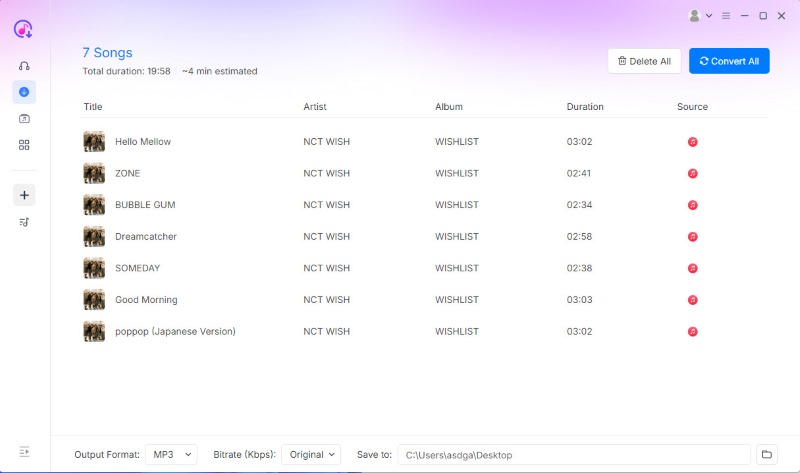Browse output folder using the folder icon

[767, 455]
